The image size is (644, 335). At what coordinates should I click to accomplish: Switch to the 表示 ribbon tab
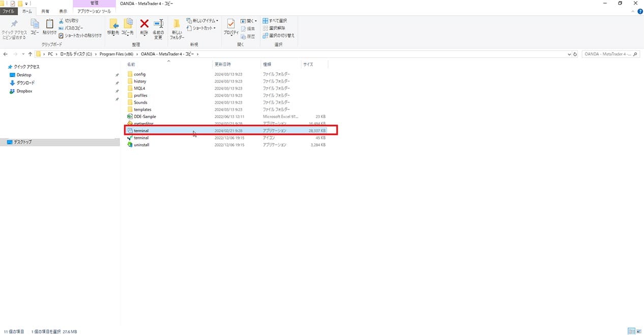(x=63, y=11)
